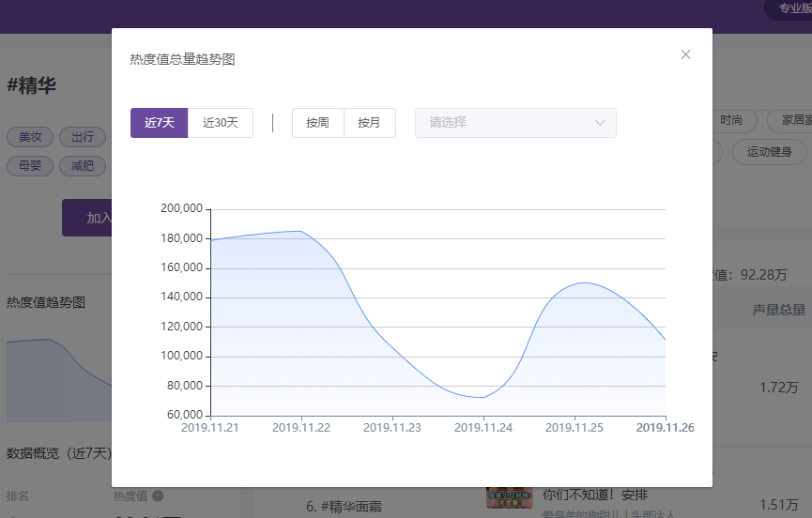
Task: Choose the 按月 grouping option
Action: coord(369,123)
